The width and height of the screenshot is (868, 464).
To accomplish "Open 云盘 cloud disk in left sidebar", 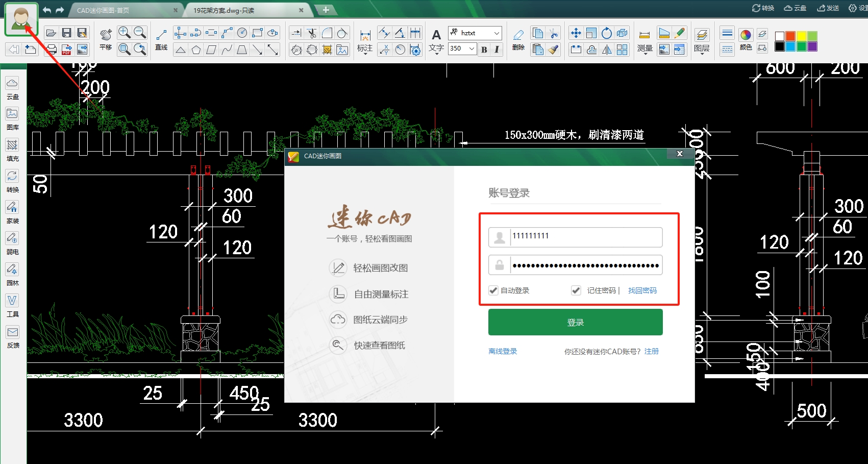I will point(12,88).
